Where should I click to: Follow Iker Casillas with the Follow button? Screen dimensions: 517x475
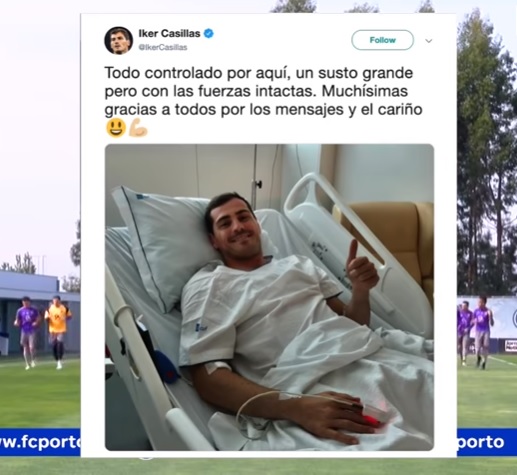coord(382,40)
